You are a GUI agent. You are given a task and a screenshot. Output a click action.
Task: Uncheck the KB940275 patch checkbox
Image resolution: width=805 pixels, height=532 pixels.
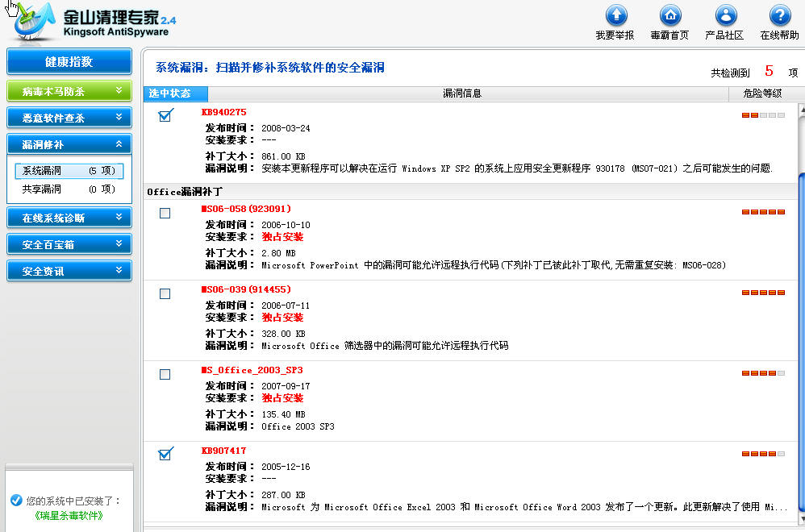(165, 116)
